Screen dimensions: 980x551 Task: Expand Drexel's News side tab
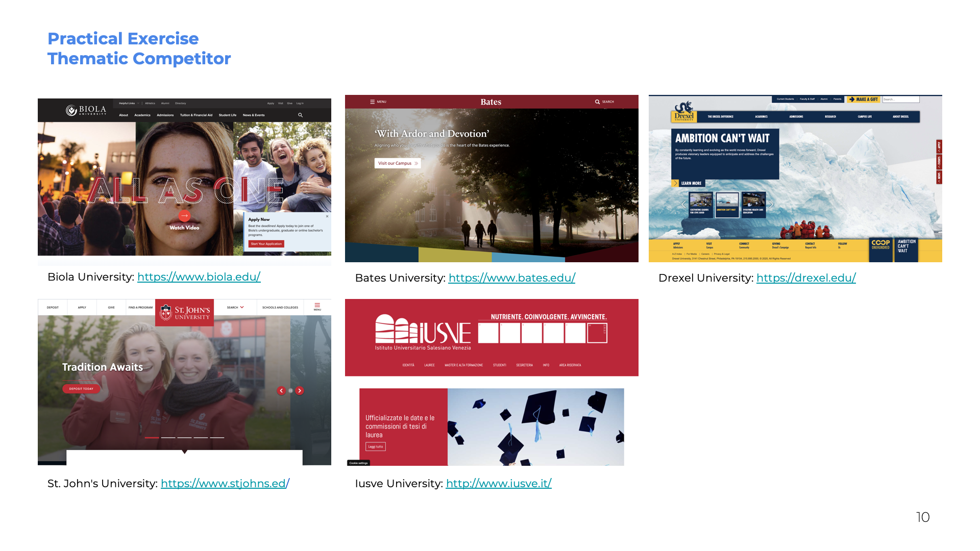point(939,177)
